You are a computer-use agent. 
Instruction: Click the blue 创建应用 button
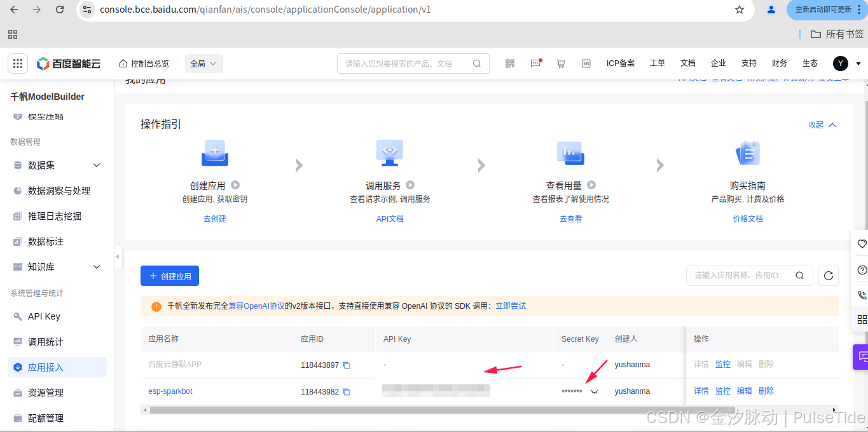click(170, 276)
